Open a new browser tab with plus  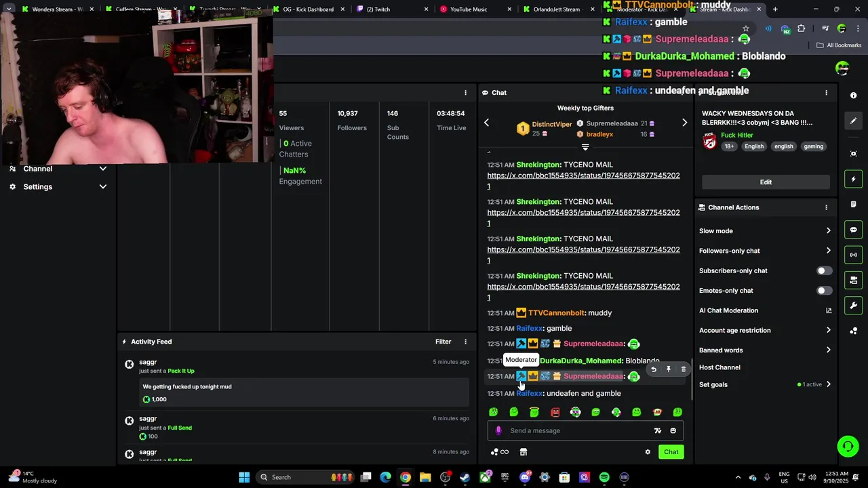click(775, 9)
